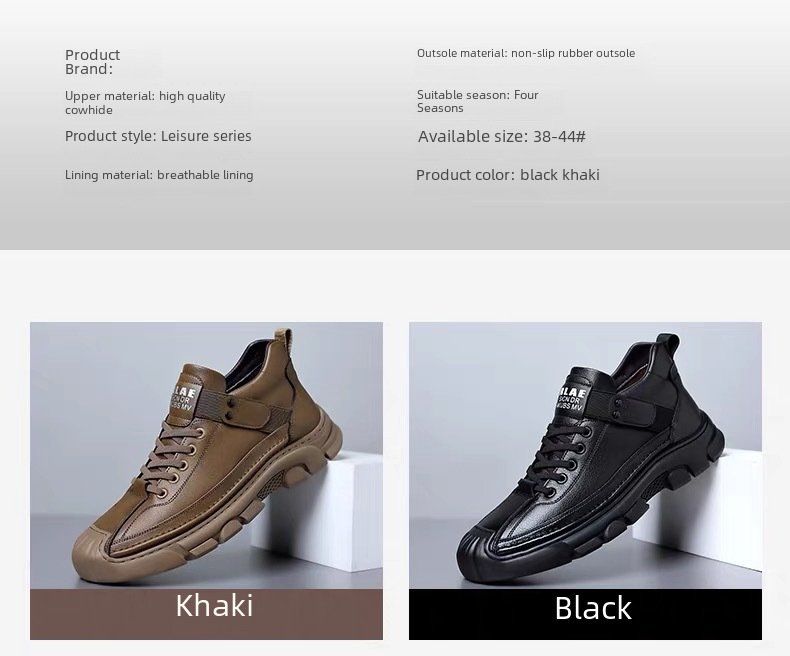
Task: Click the Suitable season Four Seasons text
Action: click(478, 101)
